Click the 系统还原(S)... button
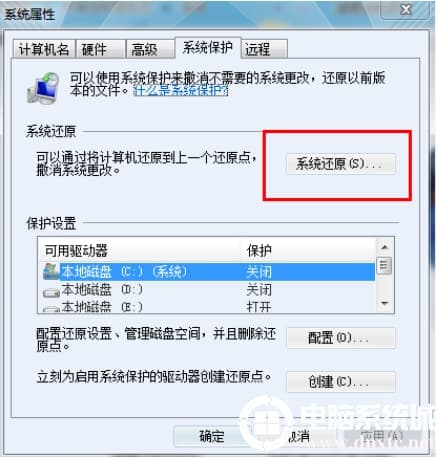The width and height of the screenshot is (436, 457). (x=341, y=164)
